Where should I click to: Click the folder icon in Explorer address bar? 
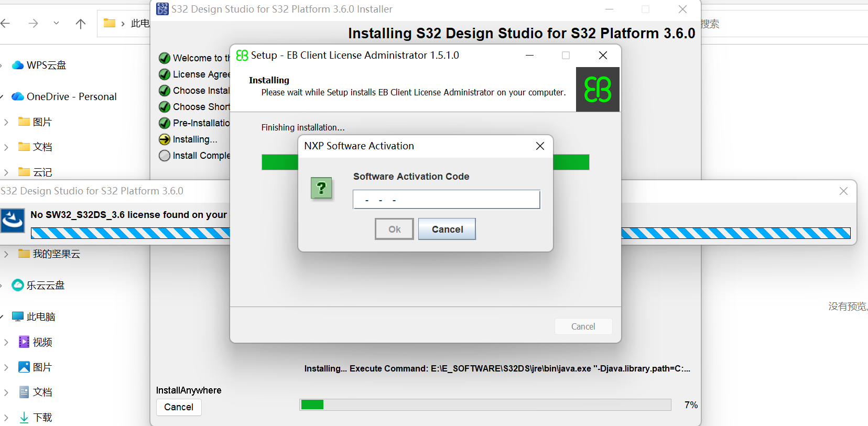[x=110, y=23]
